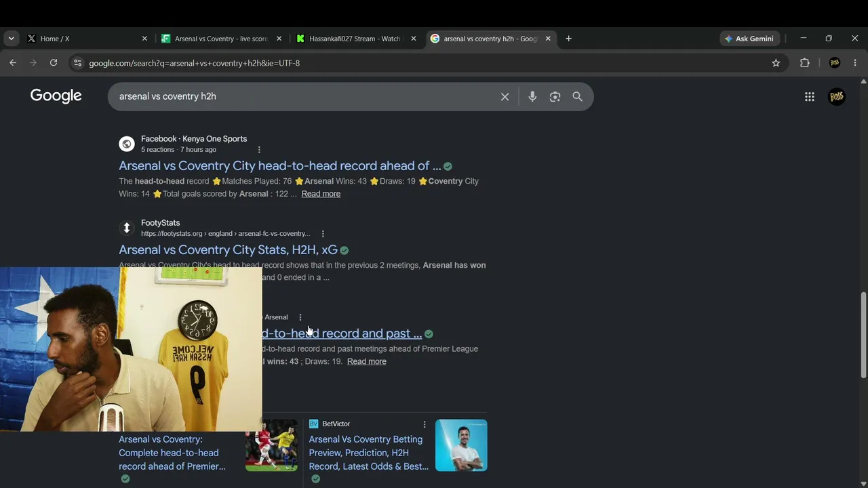This screenshot has width=868, height=488.
Task: Clear the search query text
Action: [505, 97]
